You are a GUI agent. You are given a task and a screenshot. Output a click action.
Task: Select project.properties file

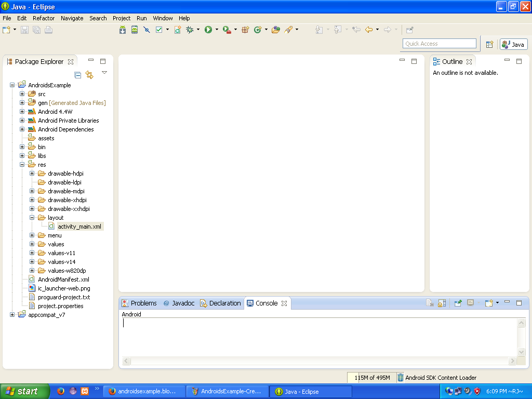coord(60,305)
